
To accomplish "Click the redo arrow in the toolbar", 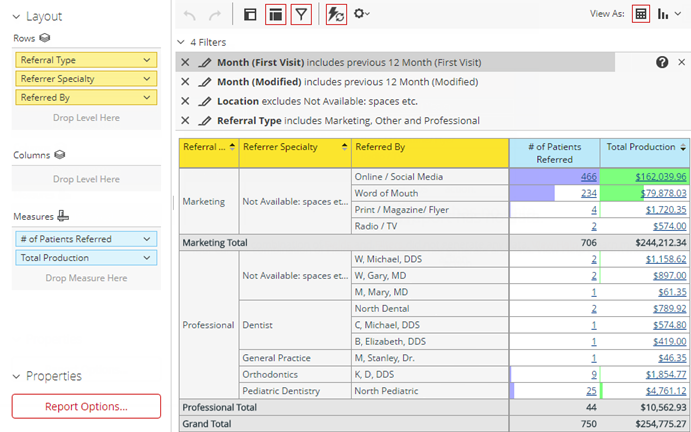I will click(214, 15).
